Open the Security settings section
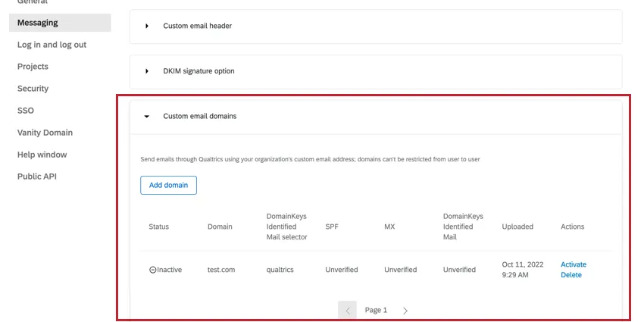 [x=33, y=89]
